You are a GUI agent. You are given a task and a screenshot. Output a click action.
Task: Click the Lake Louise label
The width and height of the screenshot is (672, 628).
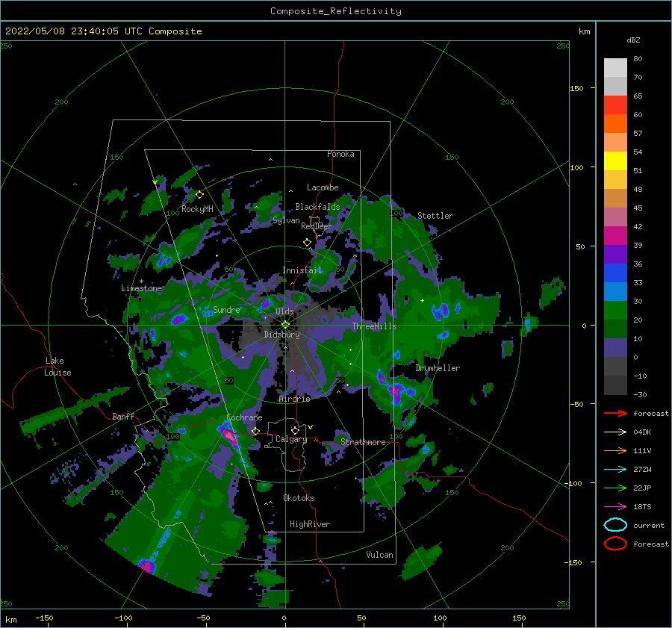(x=57, y=367)
